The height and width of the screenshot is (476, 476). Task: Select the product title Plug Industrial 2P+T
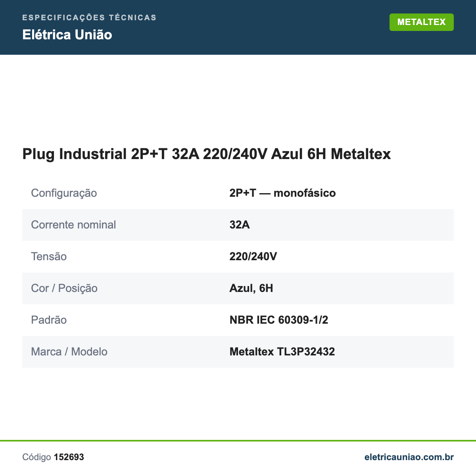coord(207,154)
